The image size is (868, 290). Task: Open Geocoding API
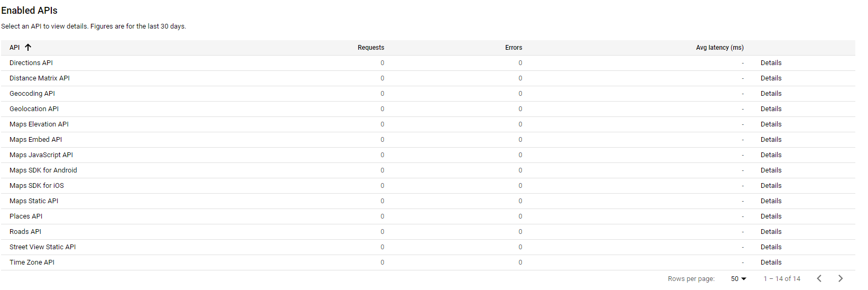(x=32, y=94)
